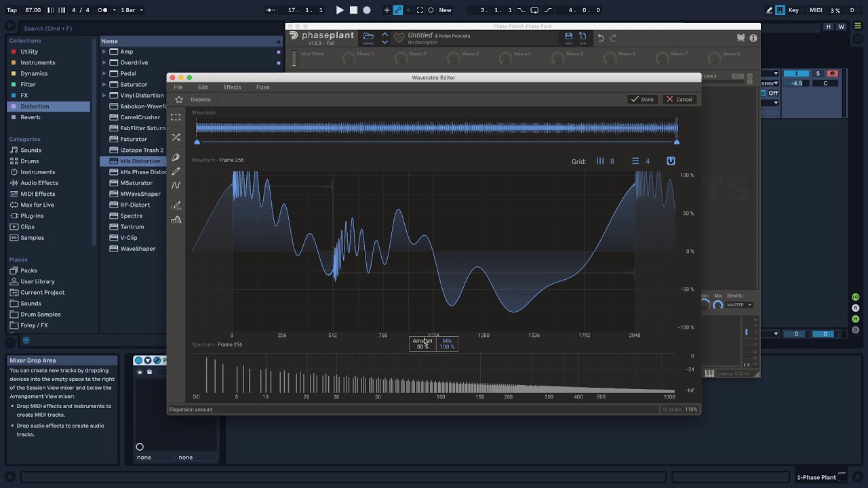Click the heart favorite icon in Phase Plant
Image resolution: width=868 pixels, height=488 pixels.
(399, 37)
